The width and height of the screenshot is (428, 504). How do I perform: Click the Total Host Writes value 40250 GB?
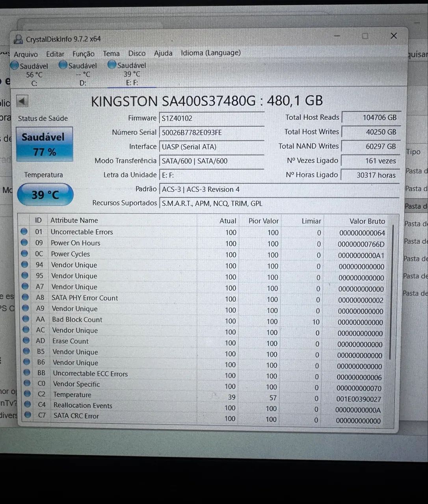(x=371, y=132)
